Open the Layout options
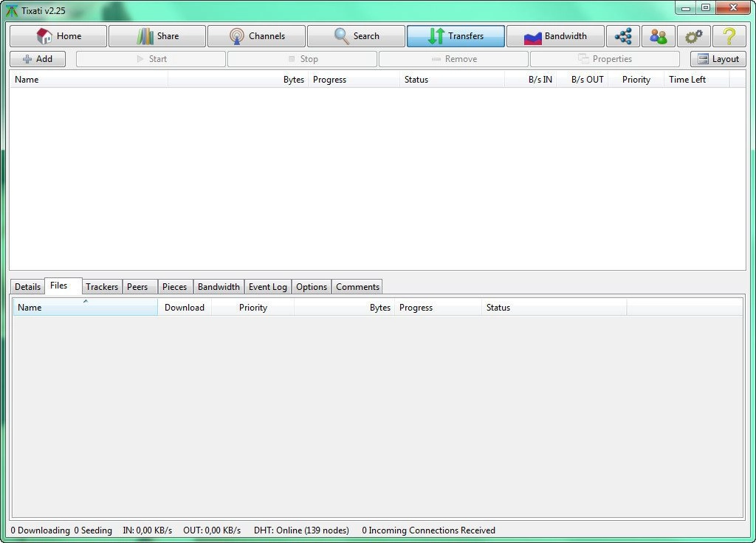Viewport: 756px width, 543px height. pyautogui.click(x=718, y=59)
